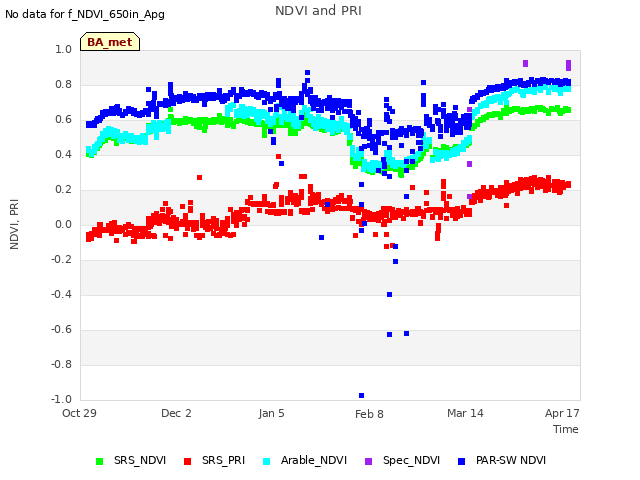Click the purple Spec_NDVI legend swatch
640x480 pixels.
(368, 461)
